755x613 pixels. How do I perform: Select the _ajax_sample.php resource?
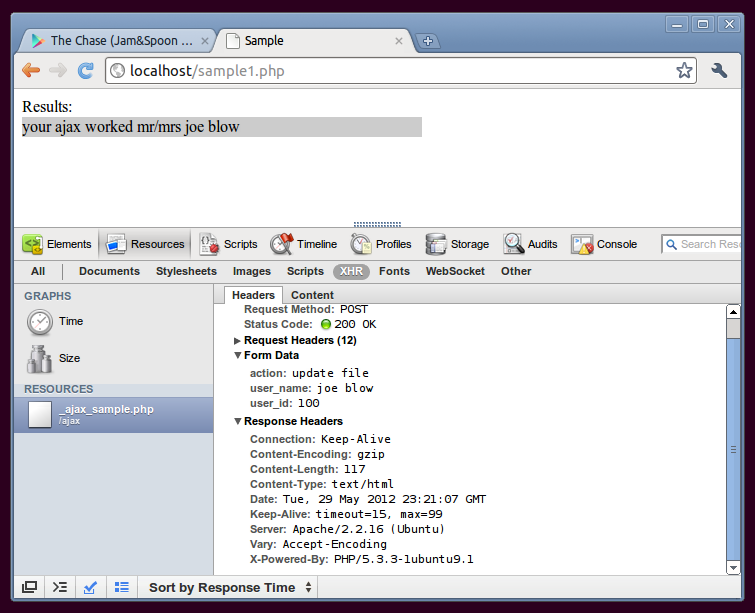tap(114, 415)
